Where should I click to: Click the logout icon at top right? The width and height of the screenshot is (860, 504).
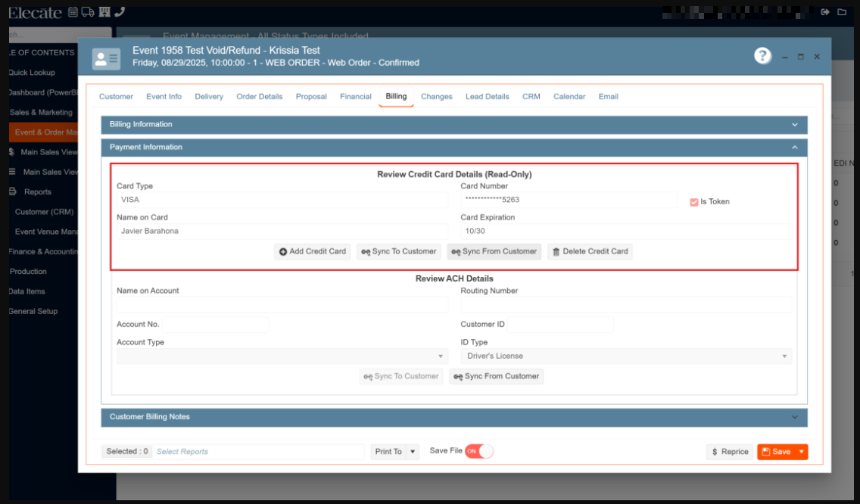(x=825, y=12)
